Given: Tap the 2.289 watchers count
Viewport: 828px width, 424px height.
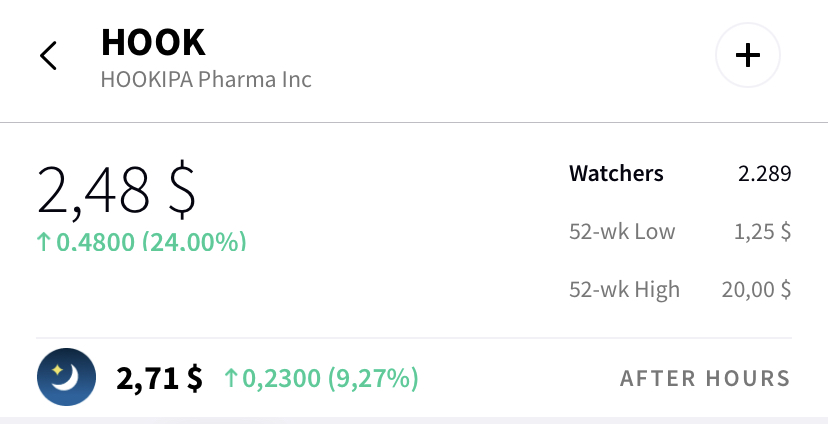Looking at the screenshot, I should click(765, 174).
